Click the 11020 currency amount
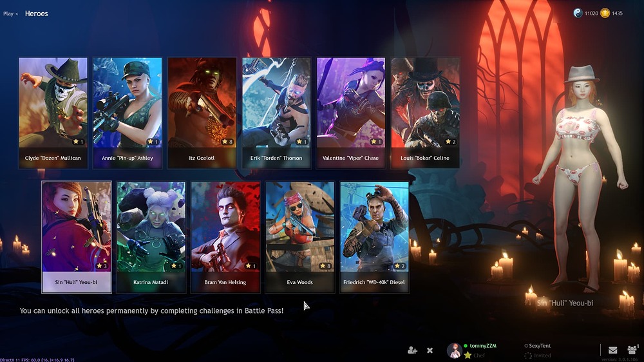Screen dimensions: 644x362 [x=591, y=14]
